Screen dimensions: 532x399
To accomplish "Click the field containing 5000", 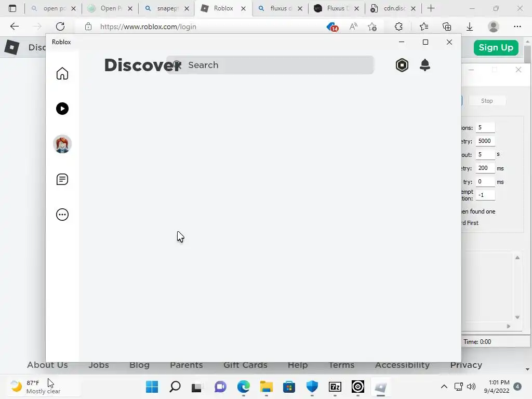I will coord(485,141).
